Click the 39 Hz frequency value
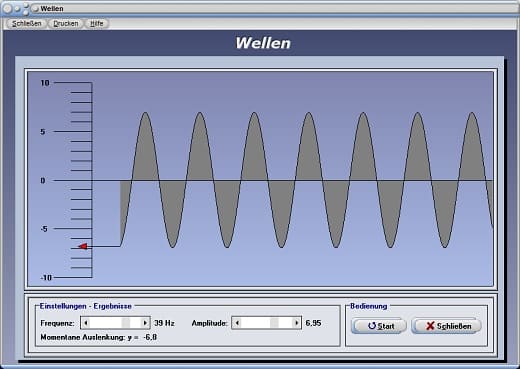 point(164,323)
